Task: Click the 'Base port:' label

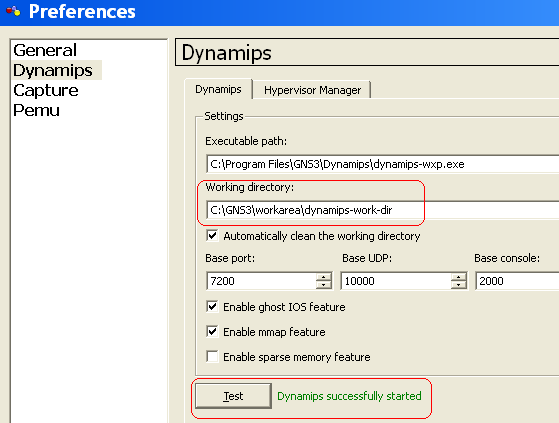Action: click(230, 258)
